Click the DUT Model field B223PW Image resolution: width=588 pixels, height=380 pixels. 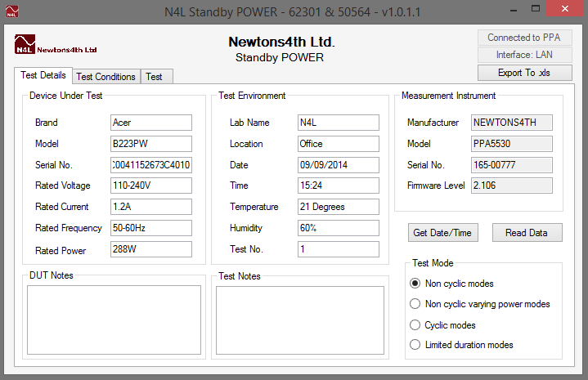(x=151, y=144)
